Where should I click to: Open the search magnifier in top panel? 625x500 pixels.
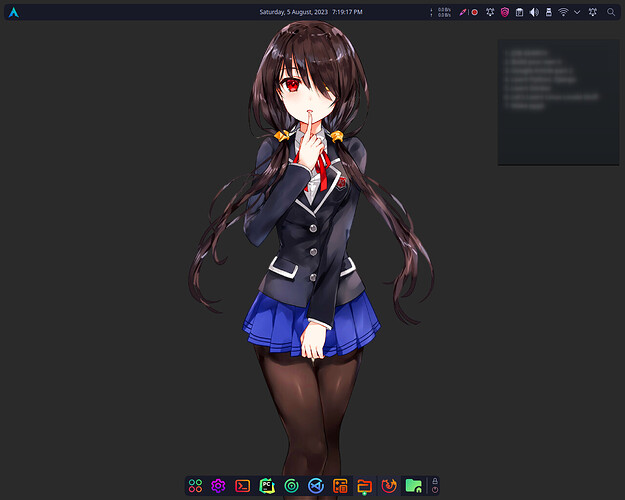pyautogui.click(x=611, y=12)
